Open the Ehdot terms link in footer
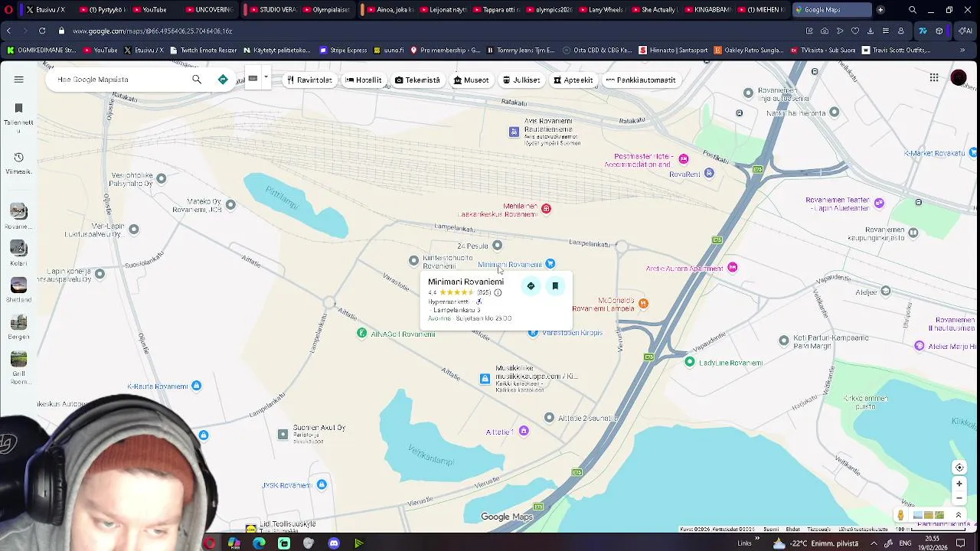Image resolution: width=980 pixels, height=551 pixels. [793, 530]
